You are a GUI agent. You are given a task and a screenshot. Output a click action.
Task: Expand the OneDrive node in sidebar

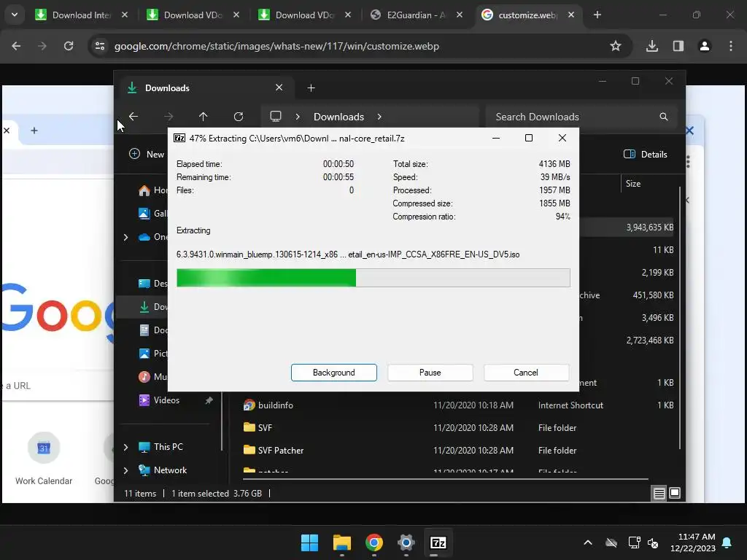pos(125,237)
